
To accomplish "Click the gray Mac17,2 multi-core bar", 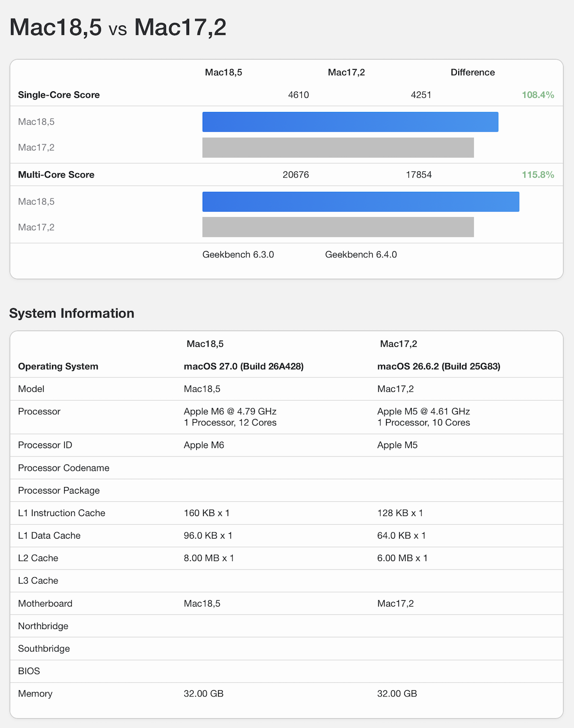I will click(x=338, y=227).
